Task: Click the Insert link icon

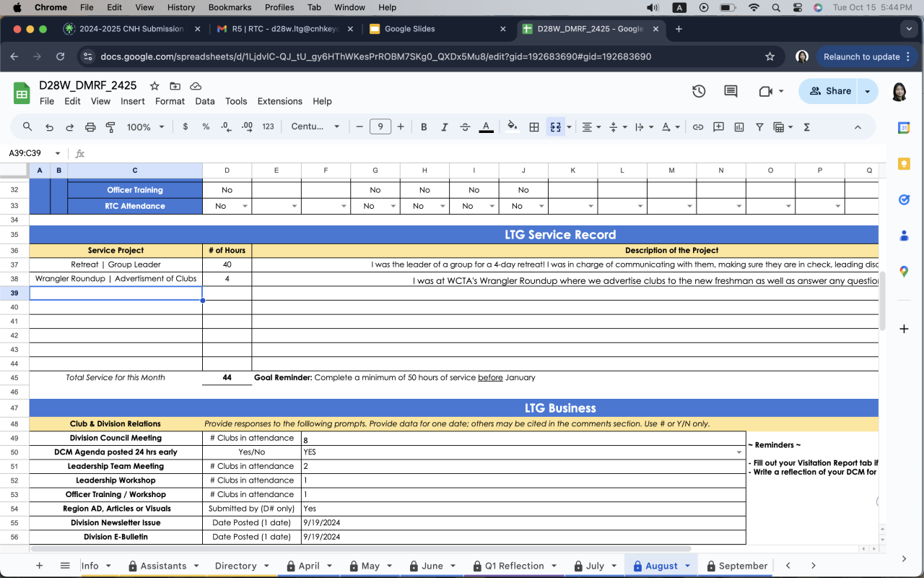Action: tap(698, 126)
